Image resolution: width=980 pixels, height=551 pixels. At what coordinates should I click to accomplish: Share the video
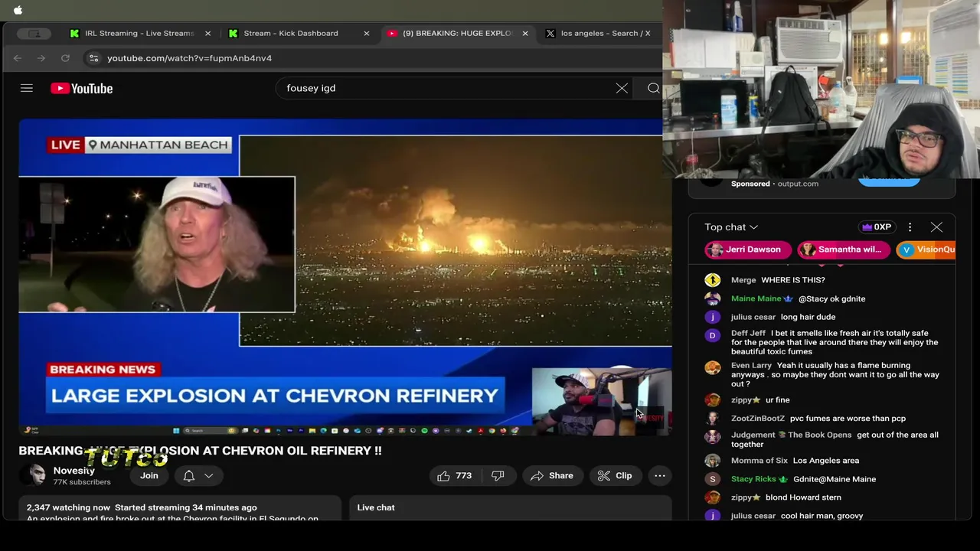coord(551,476)
